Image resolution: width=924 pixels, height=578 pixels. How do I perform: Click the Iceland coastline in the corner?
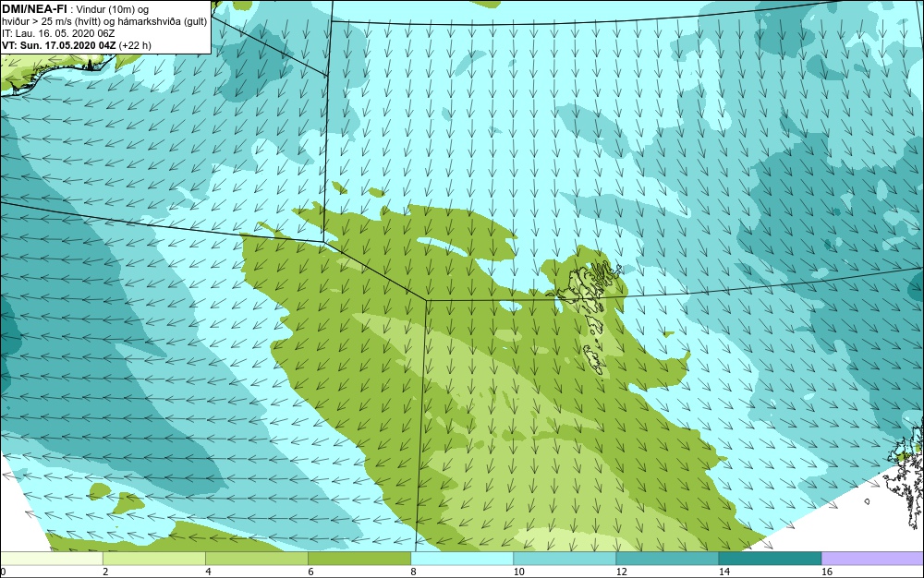(56, 74)
